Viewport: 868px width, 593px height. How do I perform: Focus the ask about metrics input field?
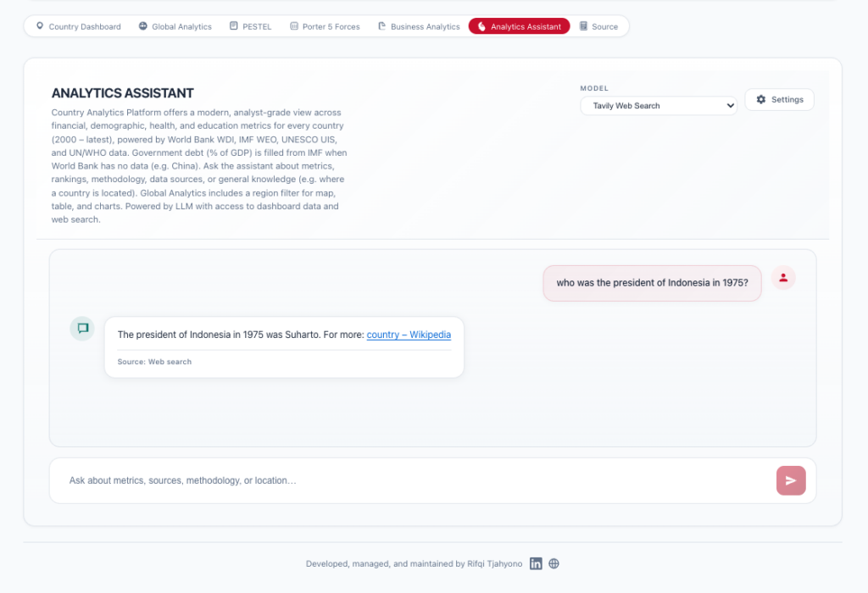[x=415, y=480]
